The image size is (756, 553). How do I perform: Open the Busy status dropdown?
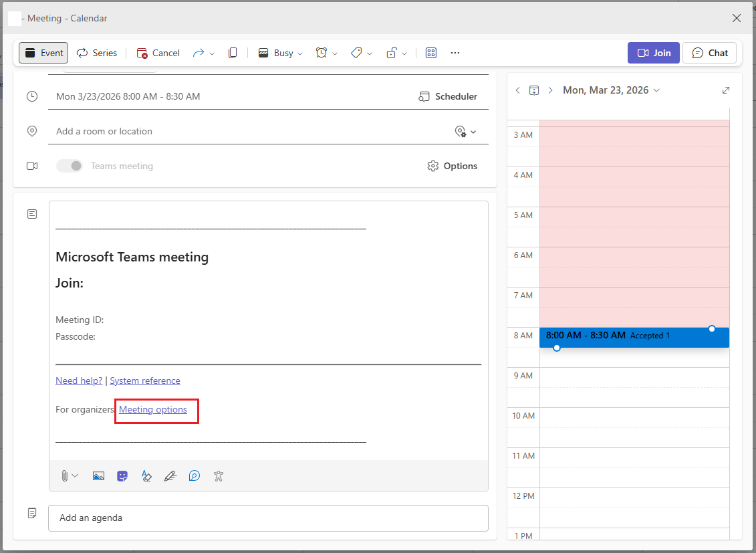(280, 53)
